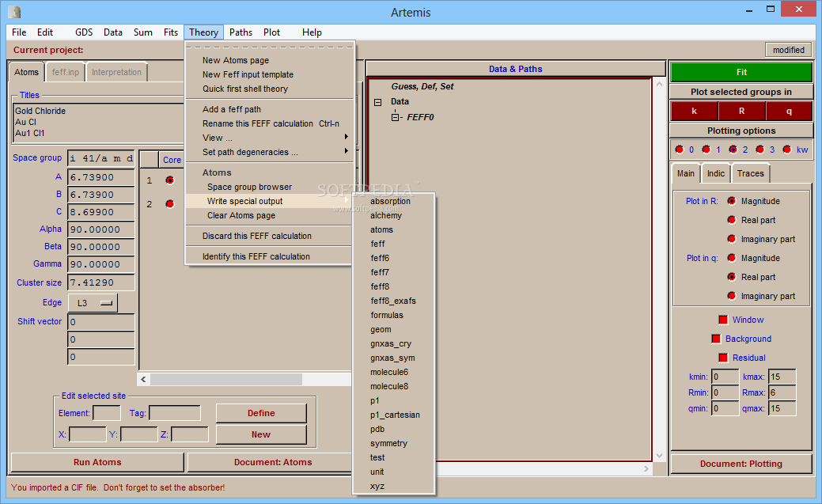Click Write special output menu item
The width and height of the screenshot is (822, 504).
point(270,201)
